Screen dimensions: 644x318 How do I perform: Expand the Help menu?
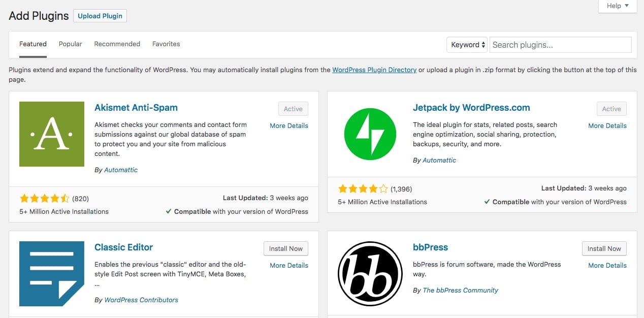coord(617,6)
